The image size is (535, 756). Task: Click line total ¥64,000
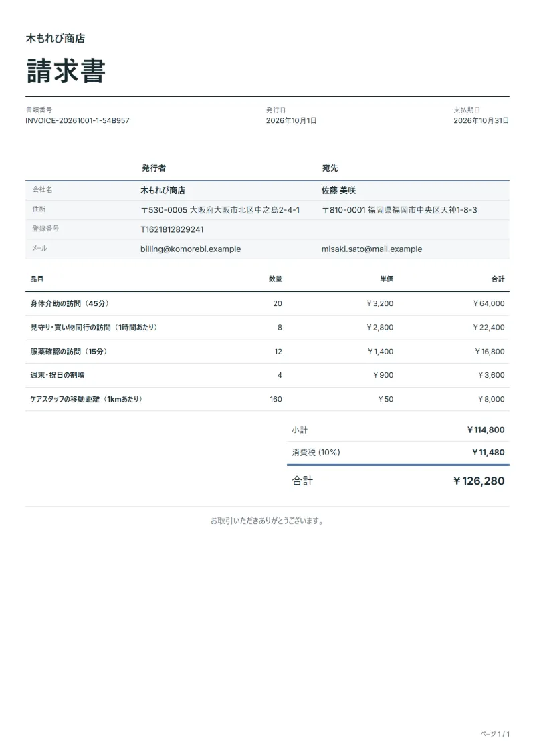(x=489, y=303)
